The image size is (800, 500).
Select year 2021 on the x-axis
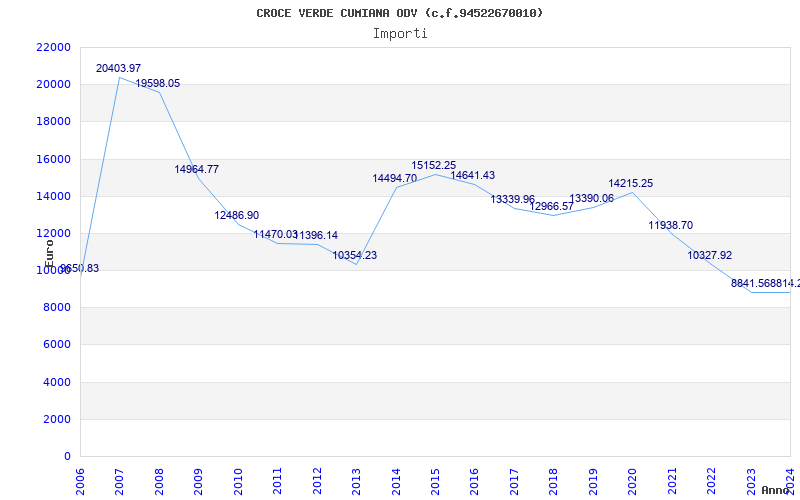click(x=672, y=481)
